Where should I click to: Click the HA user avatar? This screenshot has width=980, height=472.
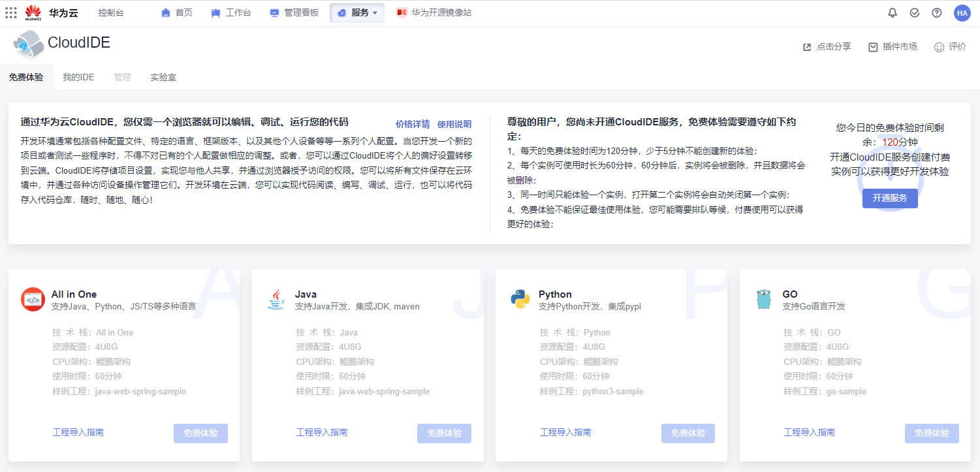pyautogui.click(x=962, y=12)
